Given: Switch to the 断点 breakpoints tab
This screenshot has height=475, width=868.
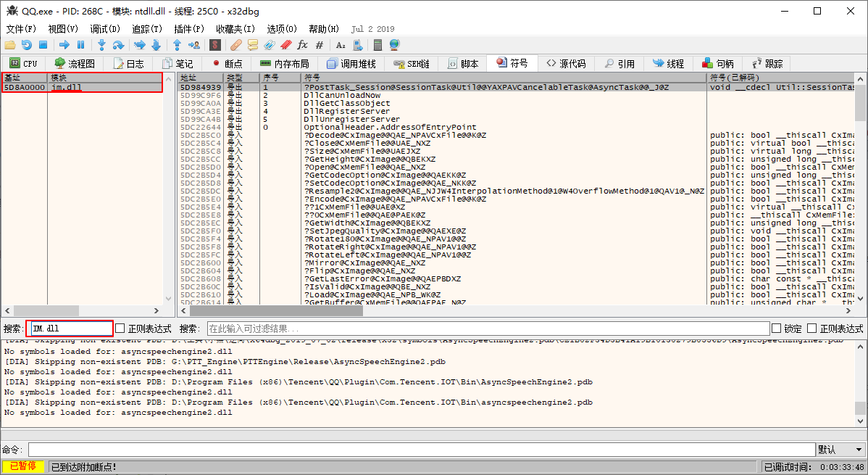Looking at the screenshot, I should pos(227,64).
